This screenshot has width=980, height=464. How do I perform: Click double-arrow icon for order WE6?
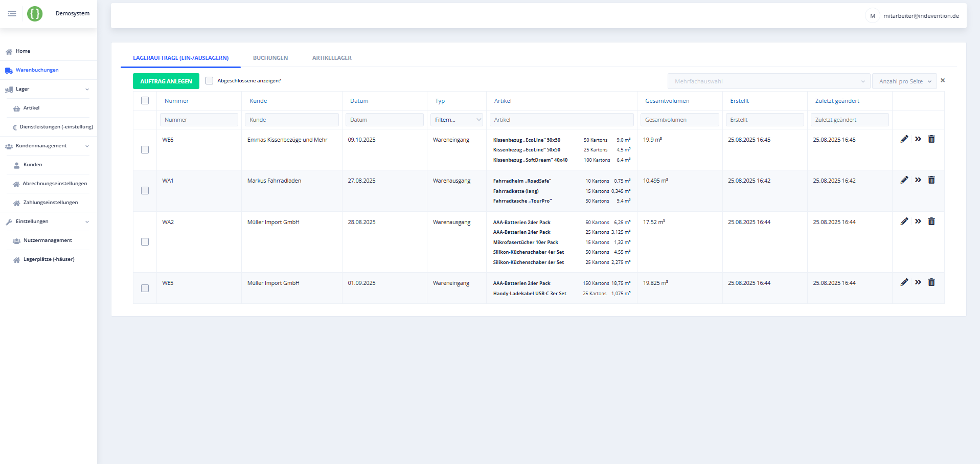click(918, 139)
